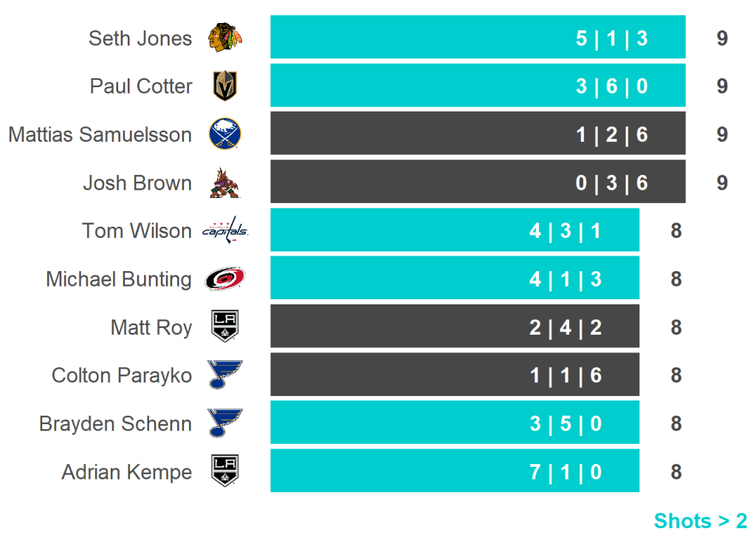The height and width of the screenshot is (540, 756).
Task: Click the Kings logo beside Adrian Kempe
Action: tap(224, 471)
